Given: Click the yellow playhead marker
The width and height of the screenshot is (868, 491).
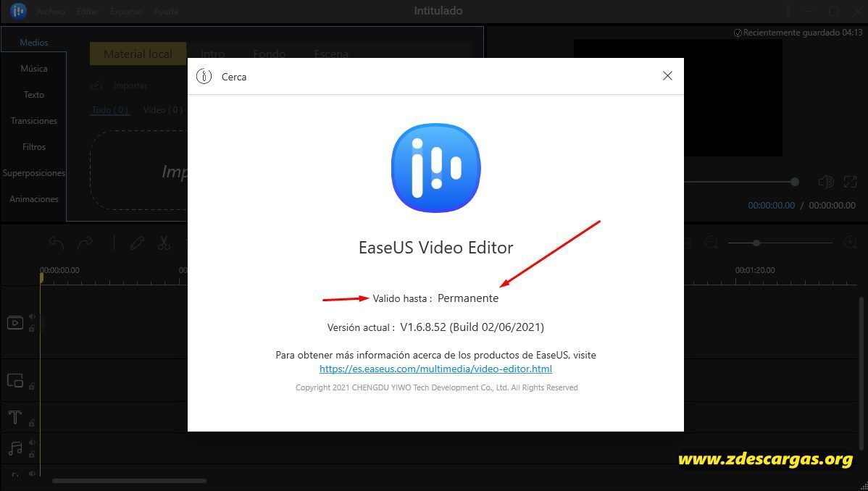Looking at the screenshot, I should 41,277.
